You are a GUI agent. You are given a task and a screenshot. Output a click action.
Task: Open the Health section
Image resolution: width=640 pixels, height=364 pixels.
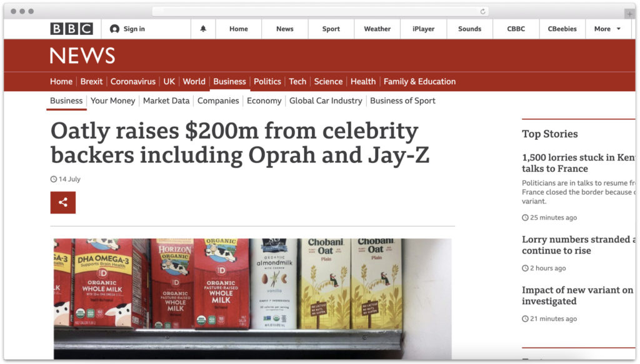pyautogui.click(x=363, y=82)
